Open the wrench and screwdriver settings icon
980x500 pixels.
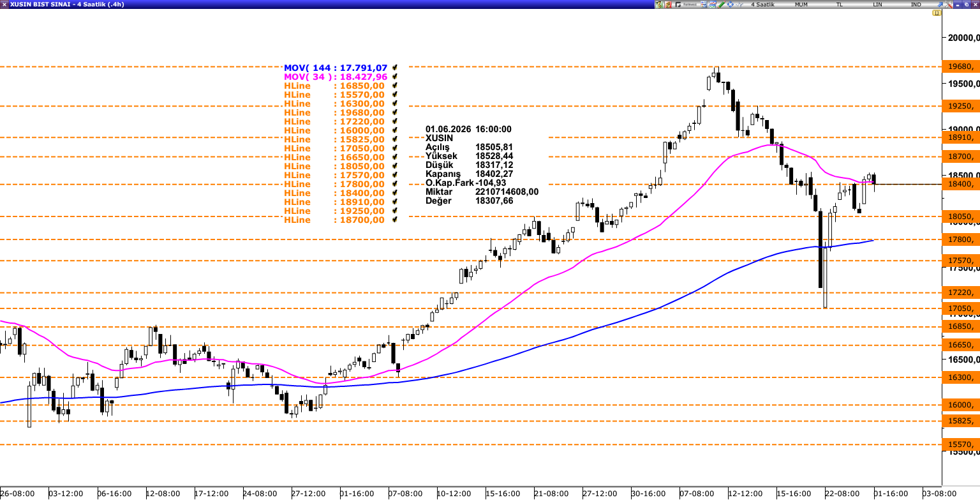click(949, 4)
